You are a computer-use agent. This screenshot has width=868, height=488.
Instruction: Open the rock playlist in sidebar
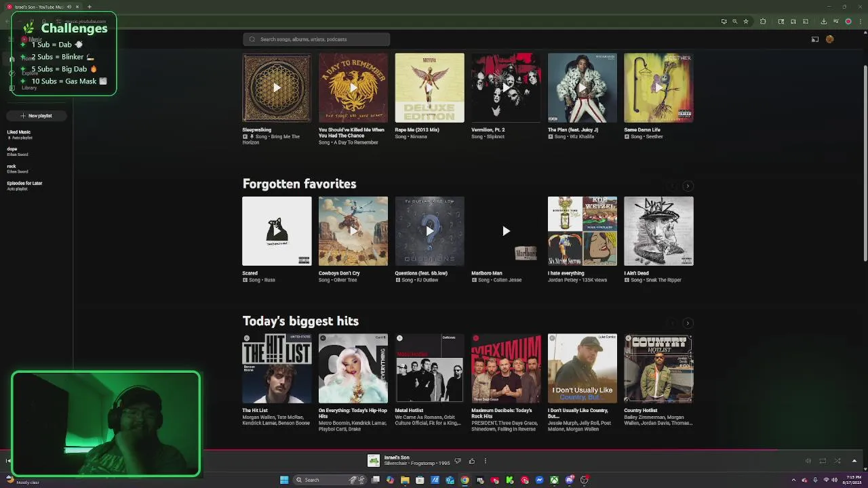coord(17,168)
